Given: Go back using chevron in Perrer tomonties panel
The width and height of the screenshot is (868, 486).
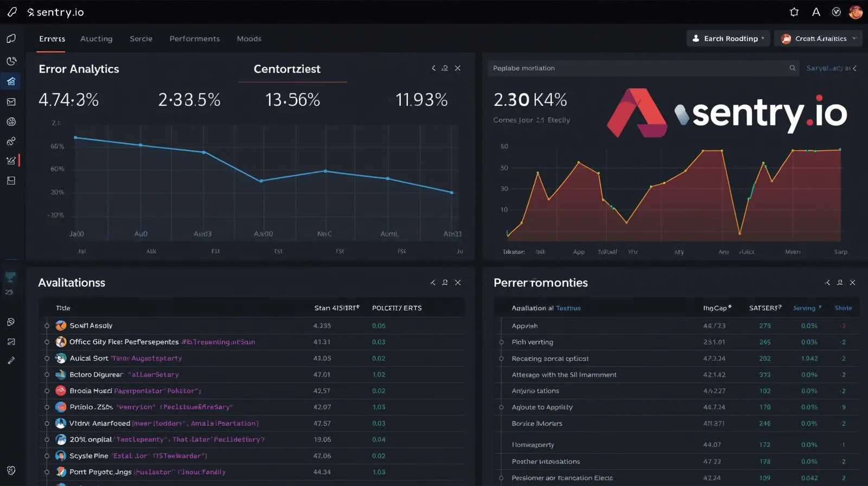Looking at the screenshot, I should 827,283.
